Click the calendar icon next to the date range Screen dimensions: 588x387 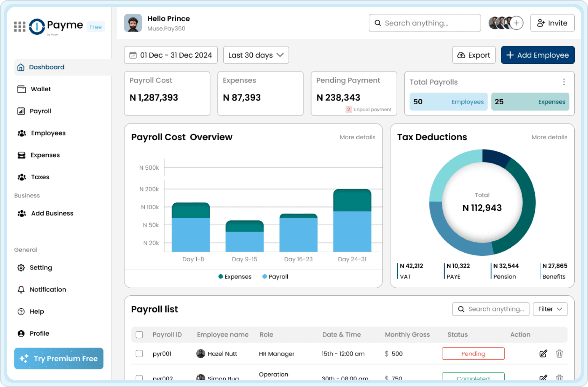(x=133, y=55)
